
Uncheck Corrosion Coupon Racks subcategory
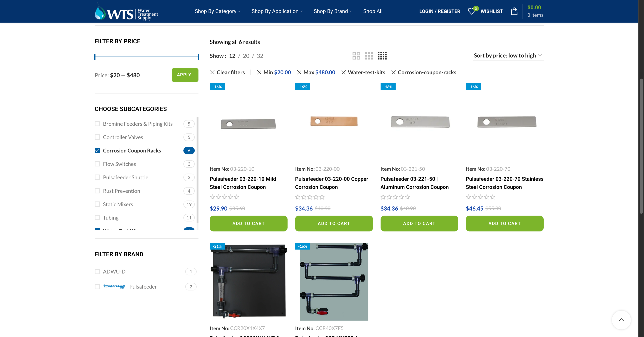[97, 150]
